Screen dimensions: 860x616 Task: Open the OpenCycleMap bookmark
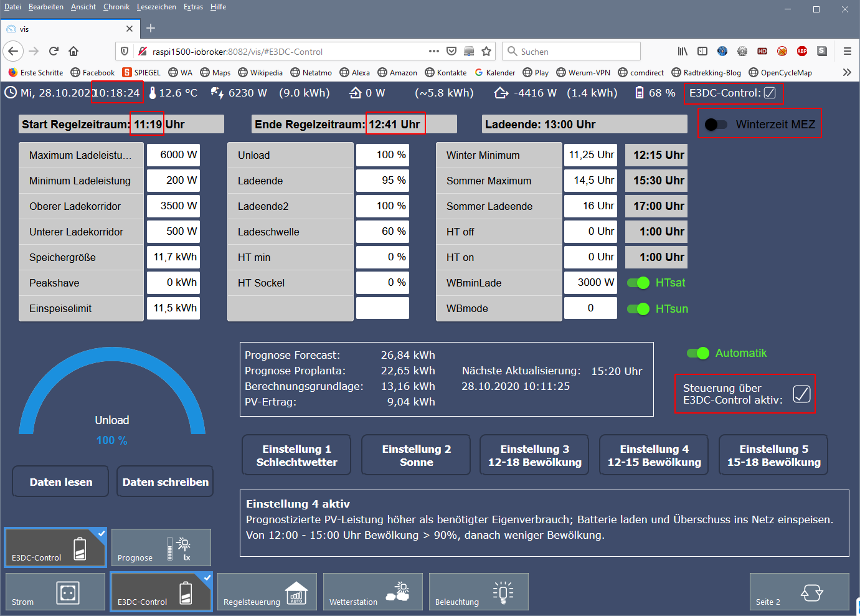pyautogui.click(x=780, y=72)
